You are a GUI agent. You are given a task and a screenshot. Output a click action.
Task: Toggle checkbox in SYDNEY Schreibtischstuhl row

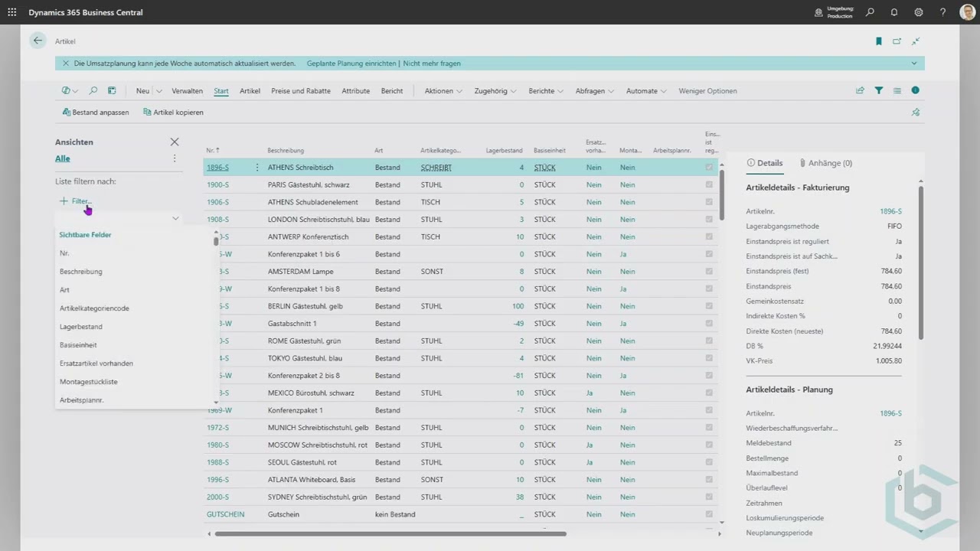[709, 497]
